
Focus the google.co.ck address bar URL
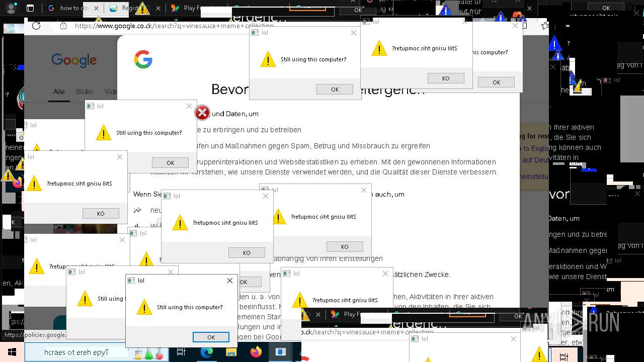point(174,26)
